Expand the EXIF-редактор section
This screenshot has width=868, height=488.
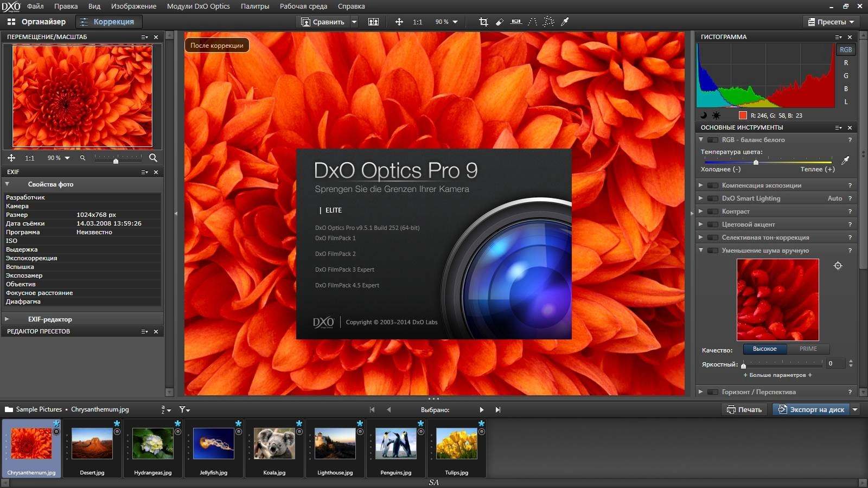(7, 319)
